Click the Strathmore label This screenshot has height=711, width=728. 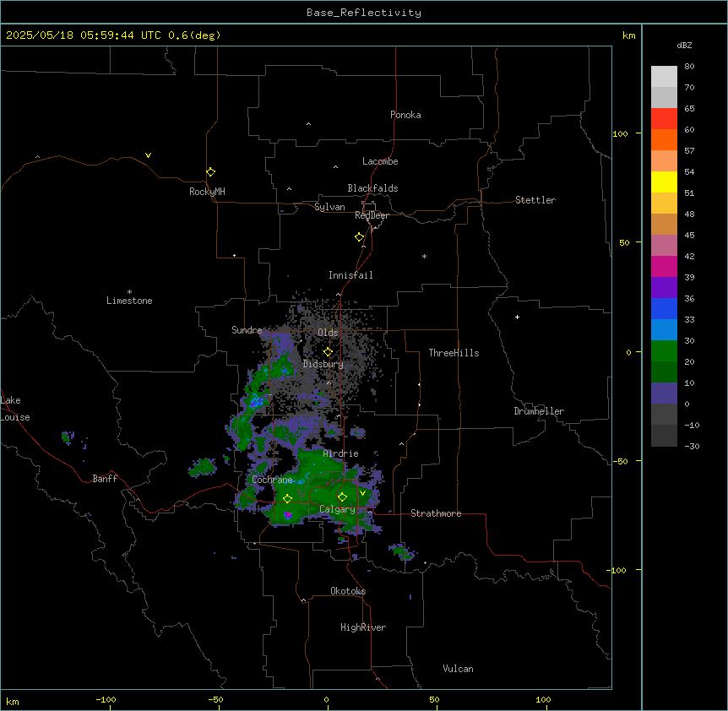point(436,513)
